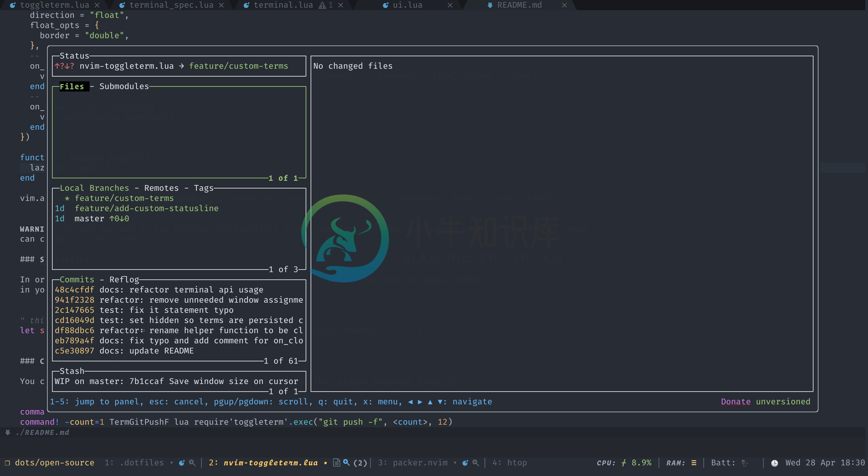
Task: Select the starred feature/custom-terms branch row
Action: point(179,198)
